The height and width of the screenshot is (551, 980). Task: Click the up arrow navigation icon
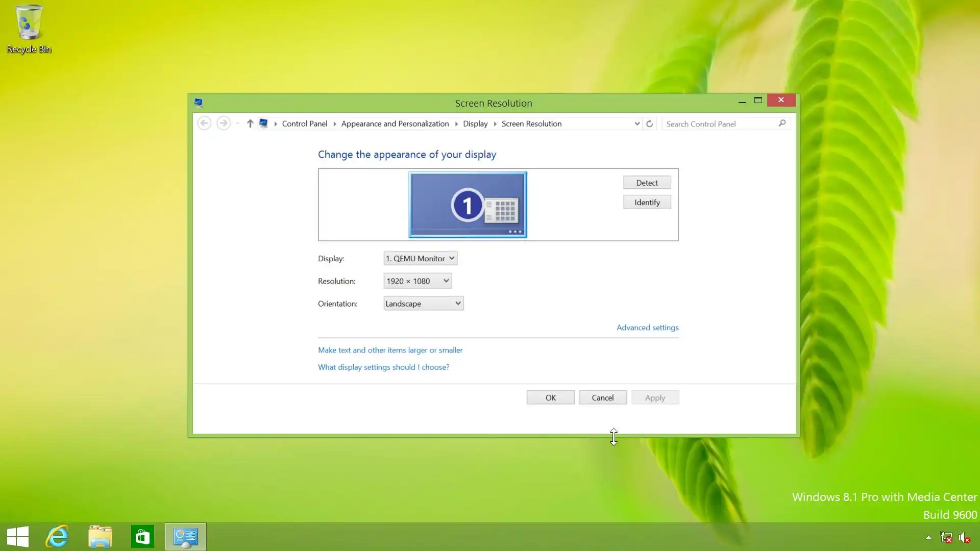coord(250,124)
